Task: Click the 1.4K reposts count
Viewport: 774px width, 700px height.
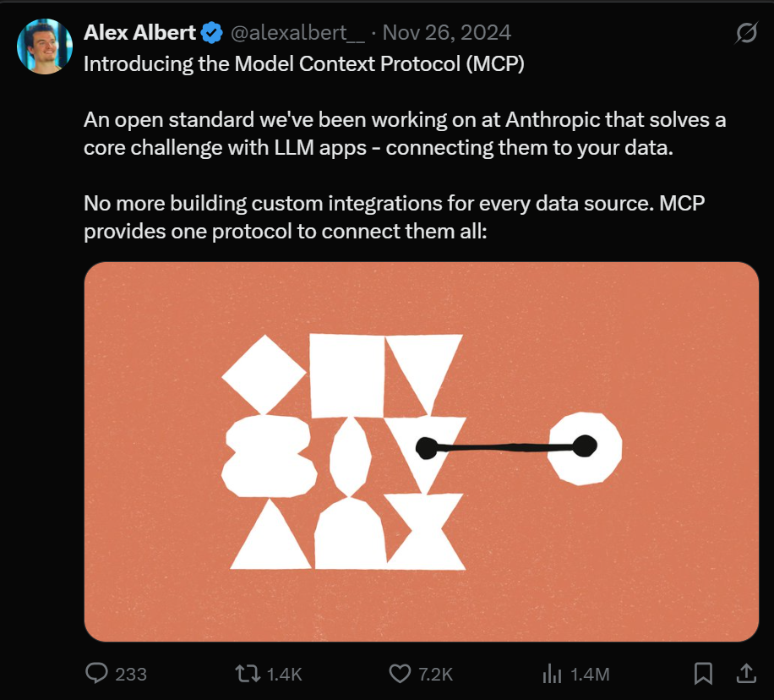Action: pos(284,674)
